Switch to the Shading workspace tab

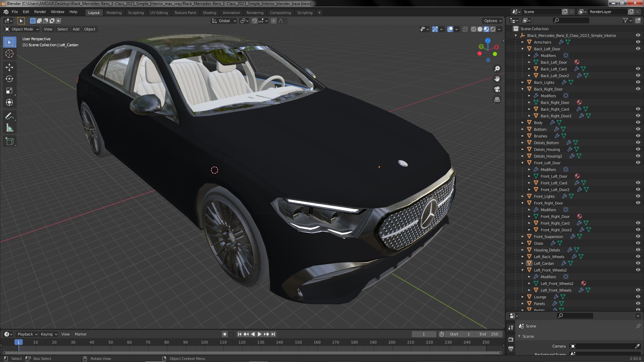click(x=209, y=13)
